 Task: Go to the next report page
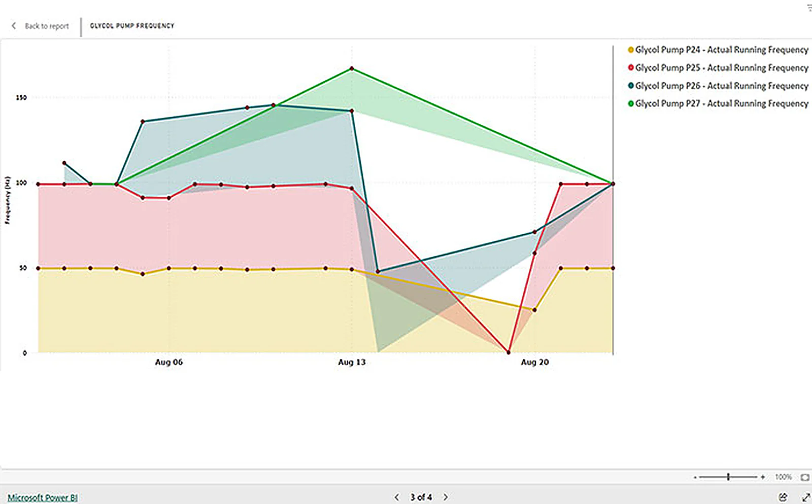click(x=446, y=497)
